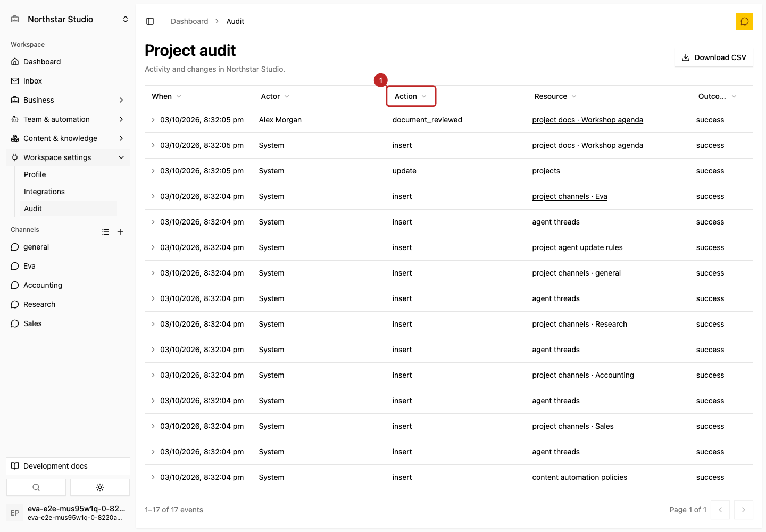Click the Dashboard breadcrumb link
Image resolution: width=766 pixels, height=532 pixels.
coord(189,21)
